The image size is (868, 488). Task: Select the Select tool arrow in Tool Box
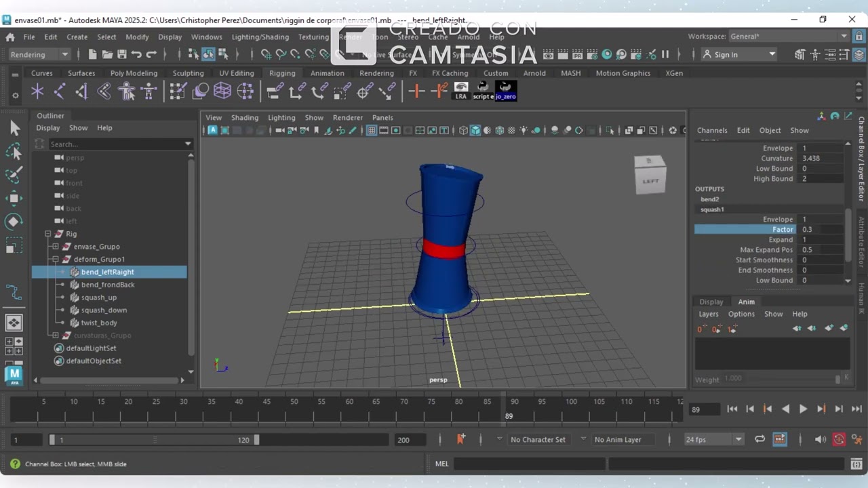pos(14,128)
